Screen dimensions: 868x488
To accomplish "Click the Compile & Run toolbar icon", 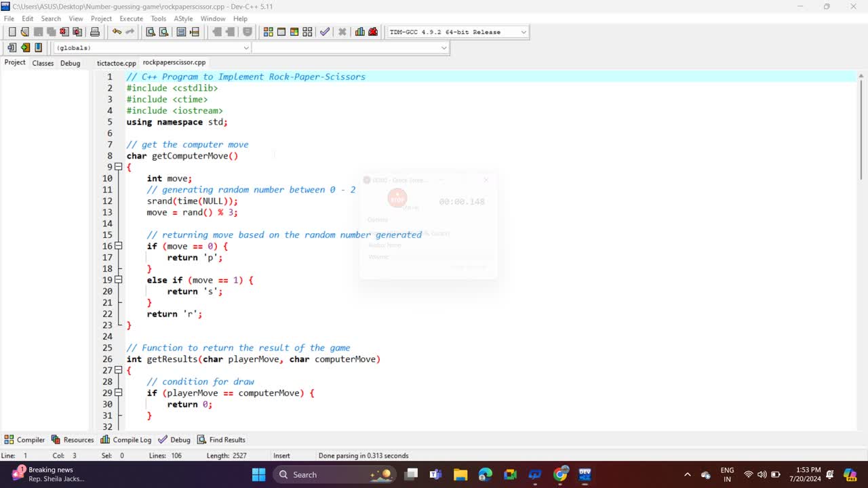I will [294, 32].
